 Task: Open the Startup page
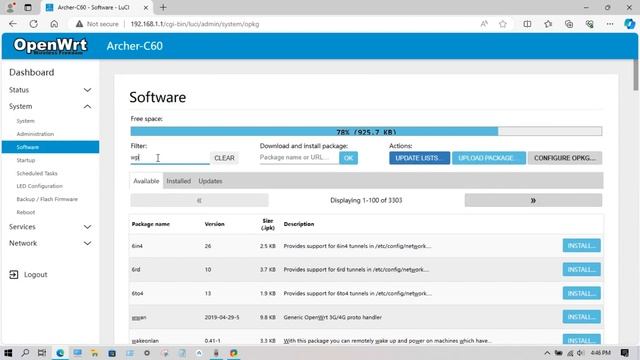click(26, 160)
